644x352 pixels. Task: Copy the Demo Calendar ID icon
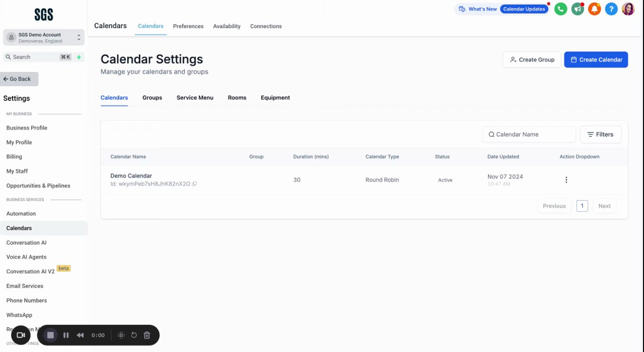194,184
